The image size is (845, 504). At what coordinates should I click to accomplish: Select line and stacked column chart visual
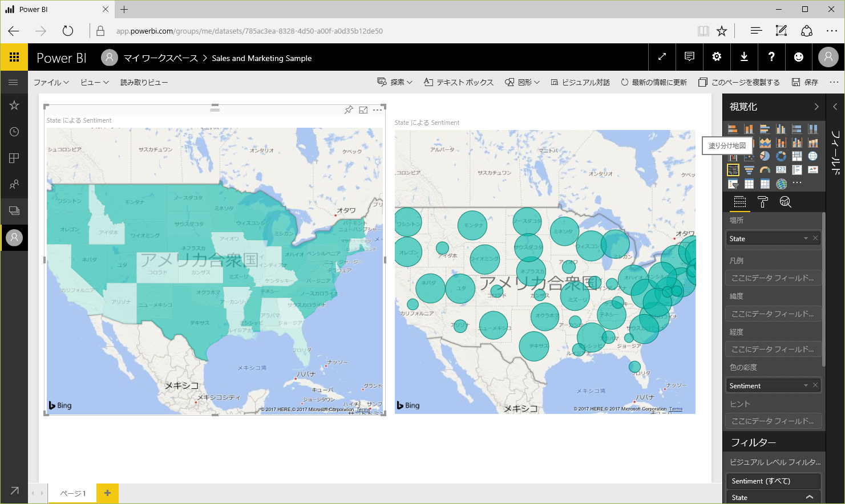click(x=781, y=143)
